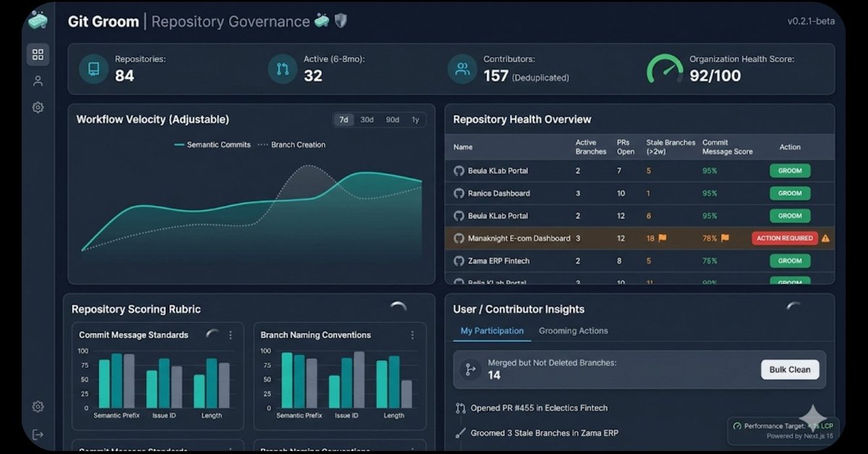The height and width of the screenshot is (454, 868).
Task: Click the warning triangle beside Action Required
Action: pos(825,238)
